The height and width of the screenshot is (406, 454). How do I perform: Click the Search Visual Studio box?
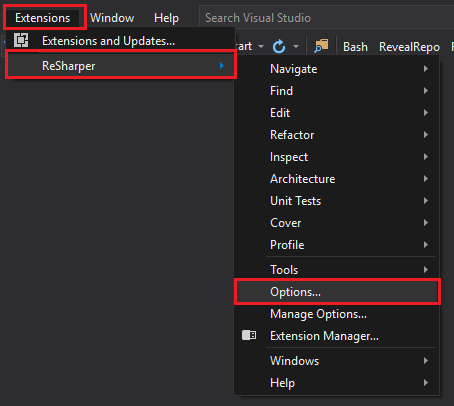(327, 18)
